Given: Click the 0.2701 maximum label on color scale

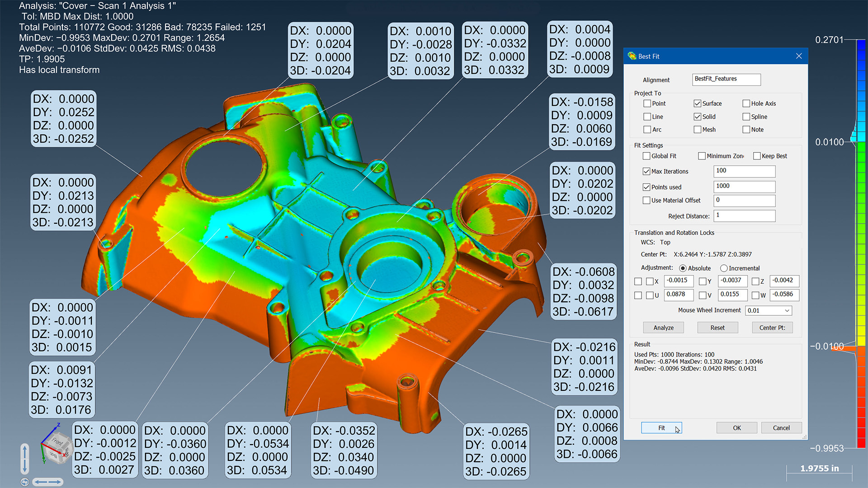Looking at the screenshot, I should coord(830,40).
